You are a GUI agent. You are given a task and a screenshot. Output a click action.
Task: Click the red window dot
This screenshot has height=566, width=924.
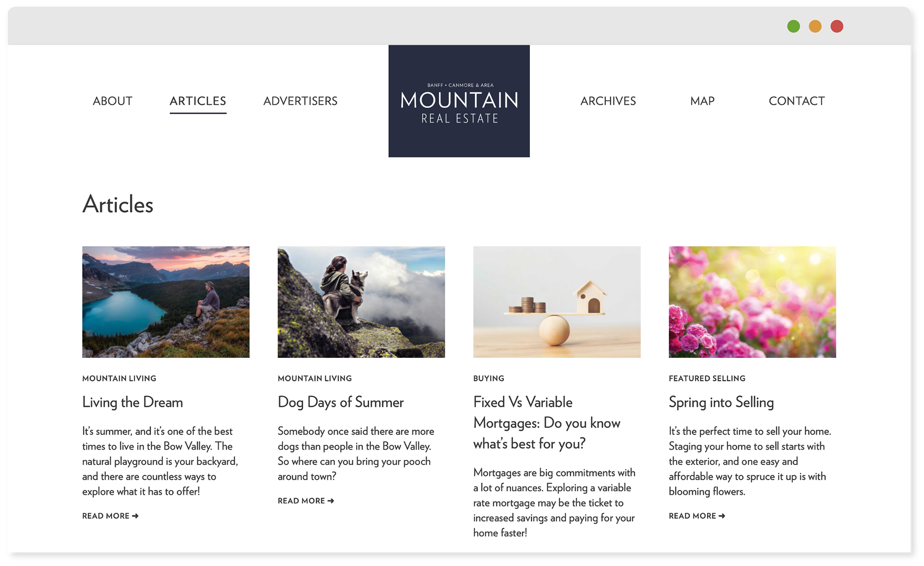(837, 26)
